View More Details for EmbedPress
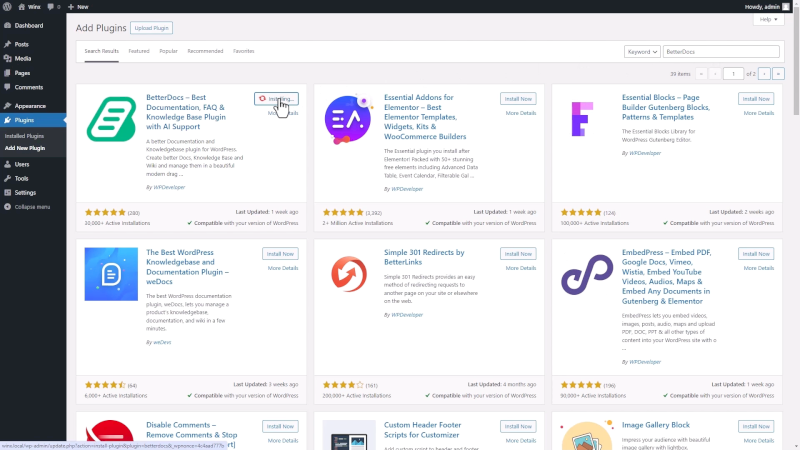The image size is (800, 450). [x=758, y=268]
